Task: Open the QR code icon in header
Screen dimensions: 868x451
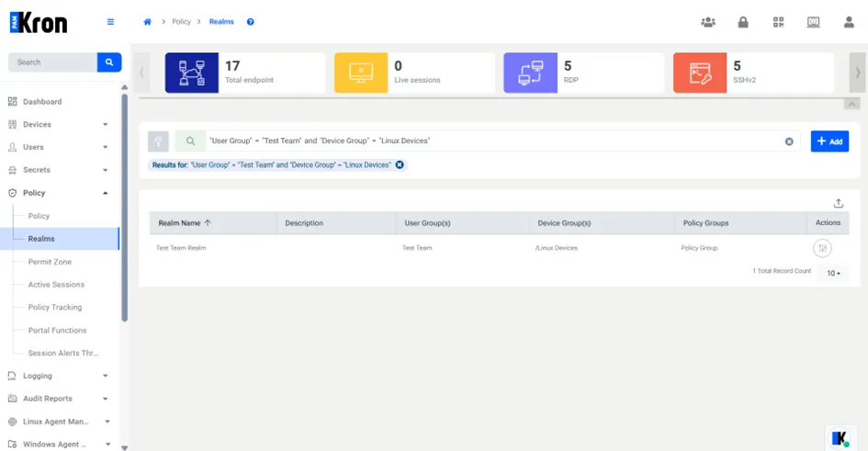Action: [778, 22]
